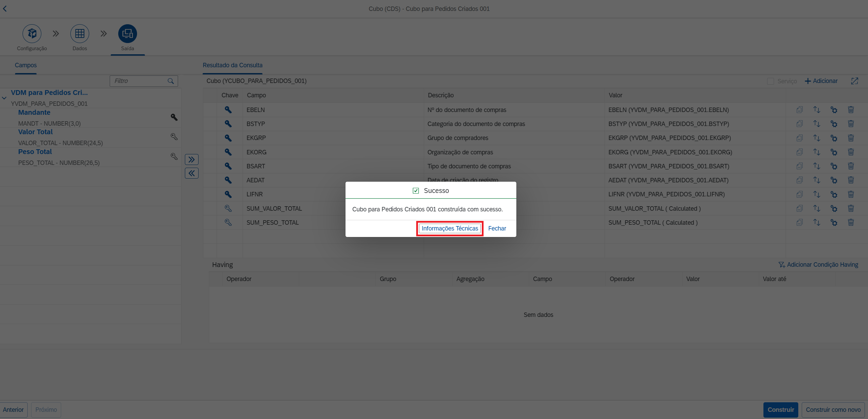Click the Chave column header
The width and height of the screenshot is (868, 419).
(x=230, y=95)
